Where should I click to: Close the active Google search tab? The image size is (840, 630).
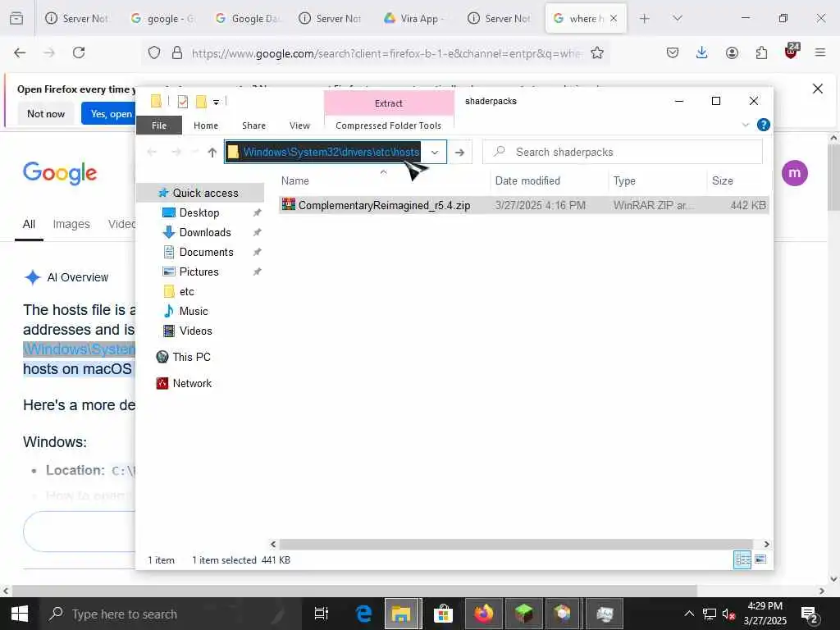point(614,18)
